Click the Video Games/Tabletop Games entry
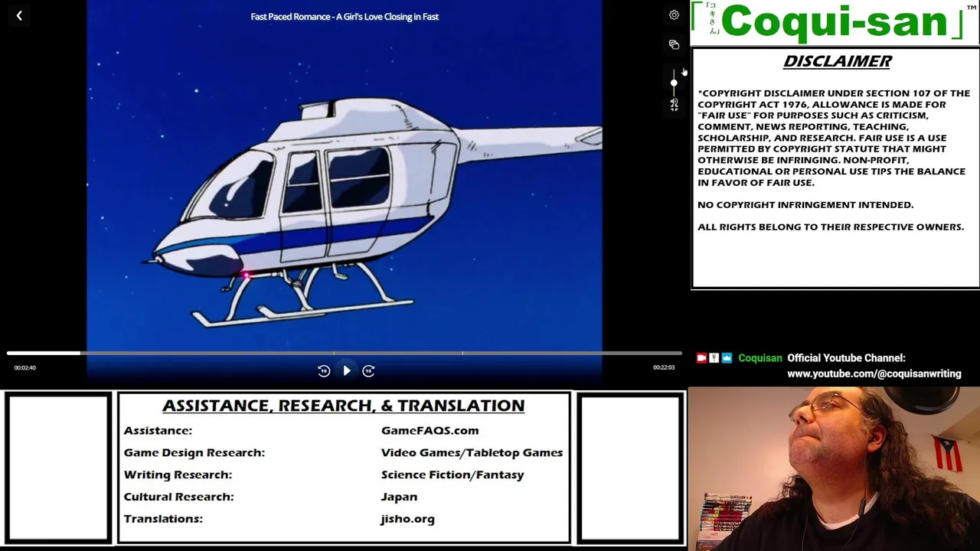980x551 pixels. pos(472,453)
